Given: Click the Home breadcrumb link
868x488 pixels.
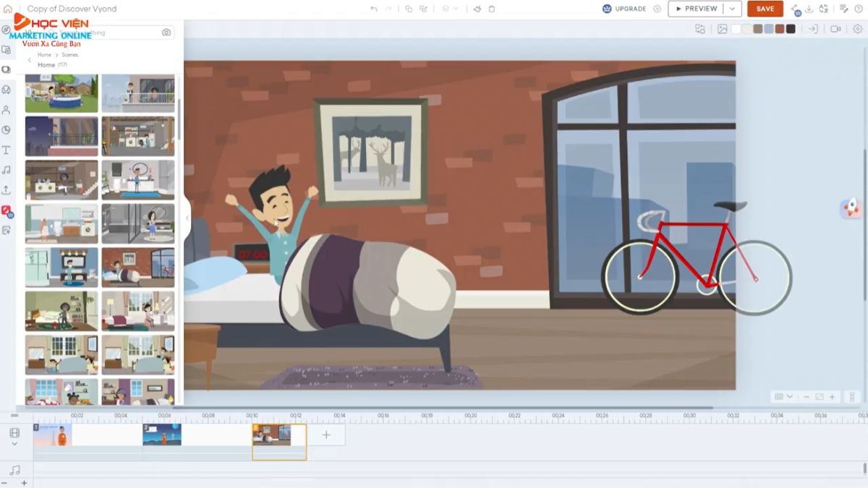Looking at the screenshot, I should click(x=44, y=55).
